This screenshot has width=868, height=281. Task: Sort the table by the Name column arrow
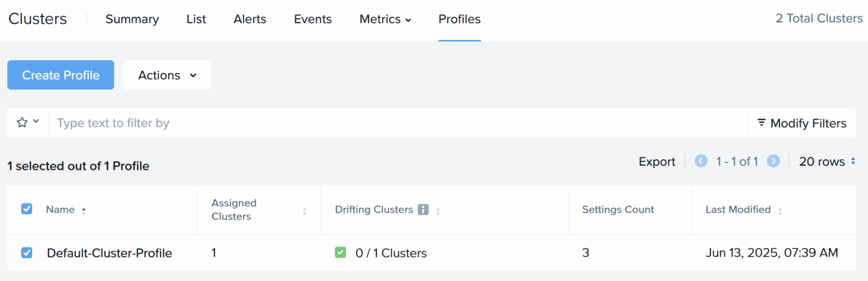(83, 209)
